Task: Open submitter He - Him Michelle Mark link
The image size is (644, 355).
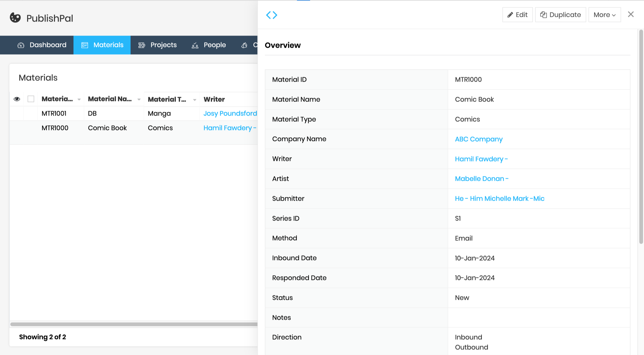Action: [500, 199]
